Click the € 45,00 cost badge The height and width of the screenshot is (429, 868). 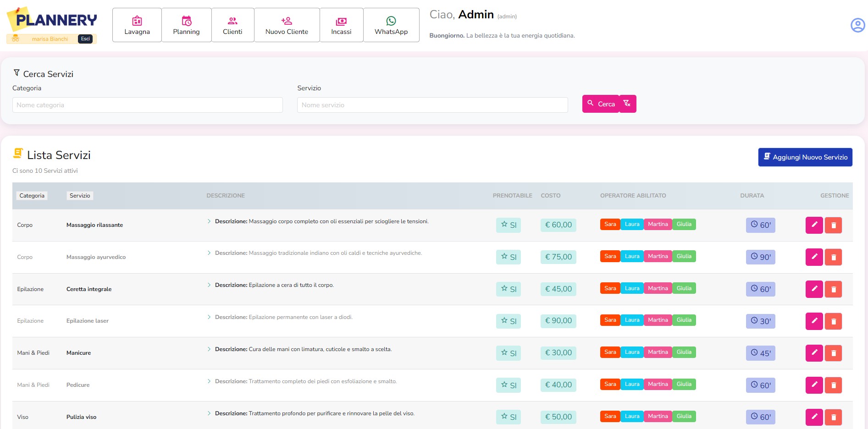pyautogui.click(x=558, y=289)
